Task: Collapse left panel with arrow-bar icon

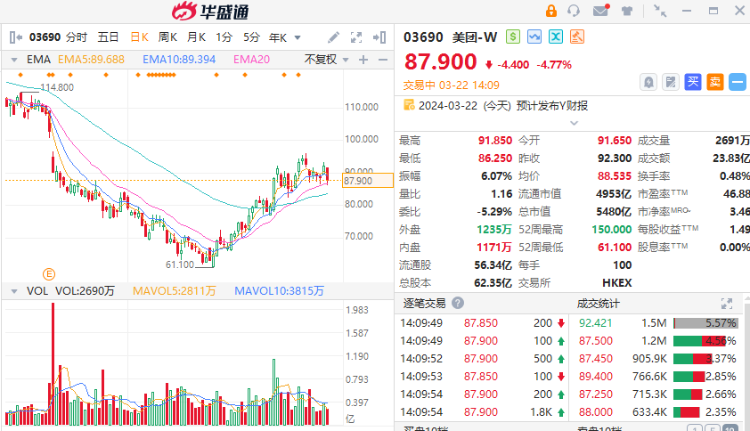Action: [15, 37]
